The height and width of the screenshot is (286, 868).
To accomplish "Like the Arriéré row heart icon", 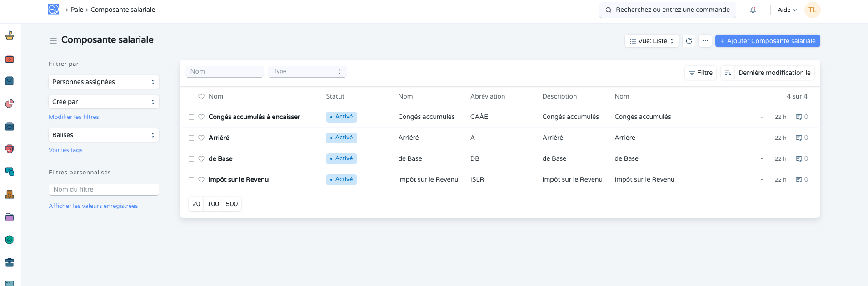I will coord(201,138).
